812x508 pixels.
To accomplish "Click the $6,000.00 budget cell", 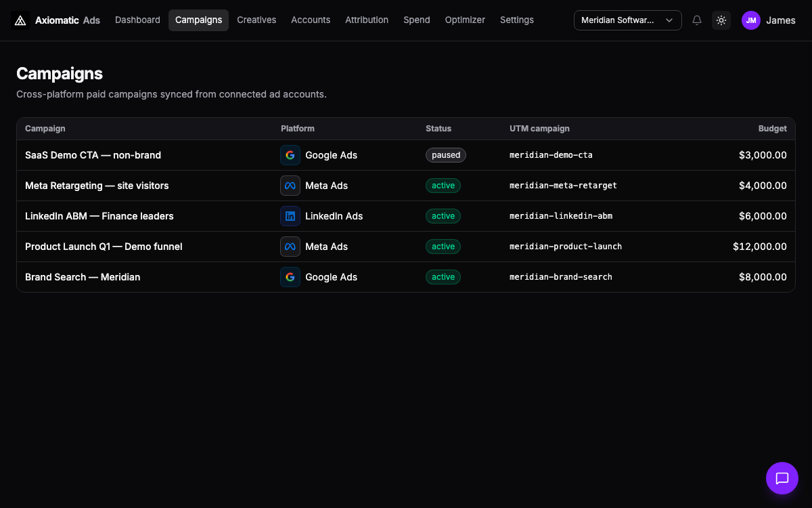I will pyautogui.click(x=763, y=216).
